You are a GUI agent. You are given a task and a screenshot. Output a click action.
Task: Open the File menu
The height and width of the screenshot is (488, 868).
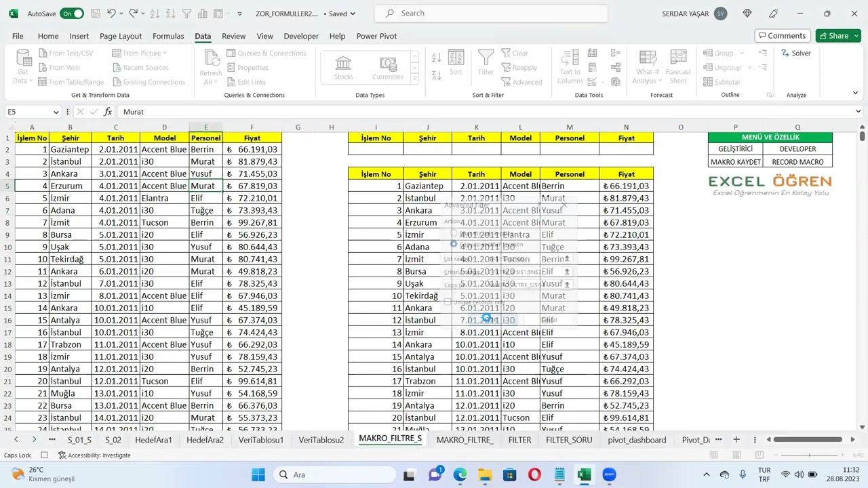(x=18, y=36)
